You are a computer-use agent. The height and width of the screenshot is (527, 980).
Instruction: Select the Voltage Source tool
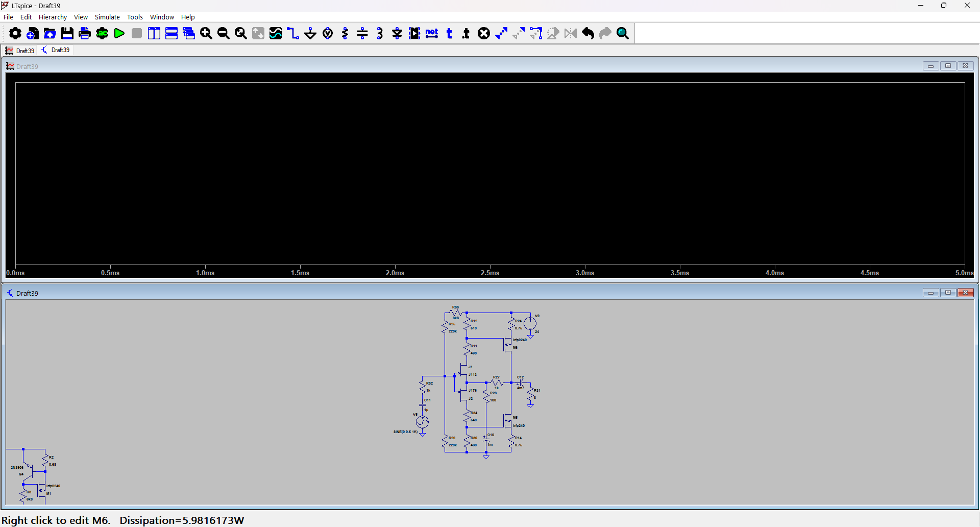[328, 34]
